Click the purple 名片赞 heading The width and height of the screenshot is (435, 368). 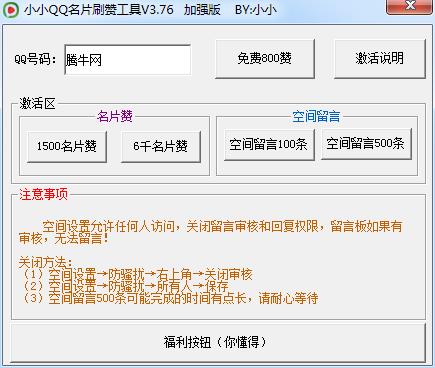pyautogui.click(x=115, y=116)
